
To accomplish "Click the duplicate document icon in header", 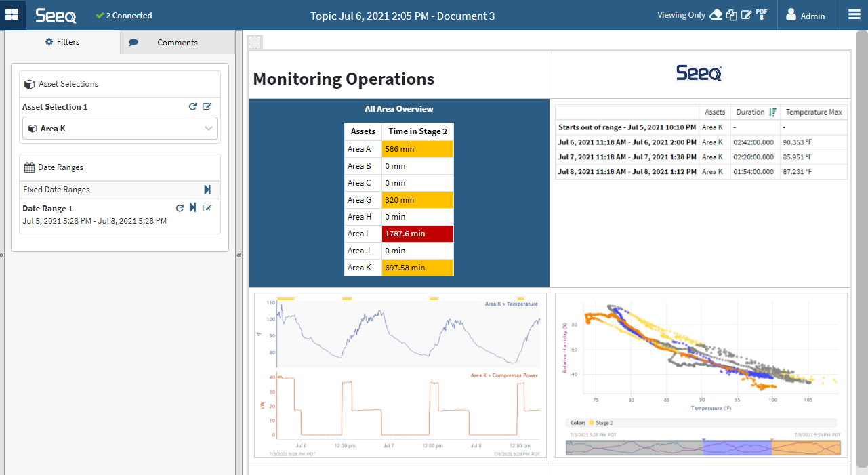I will tap(731, 15).
